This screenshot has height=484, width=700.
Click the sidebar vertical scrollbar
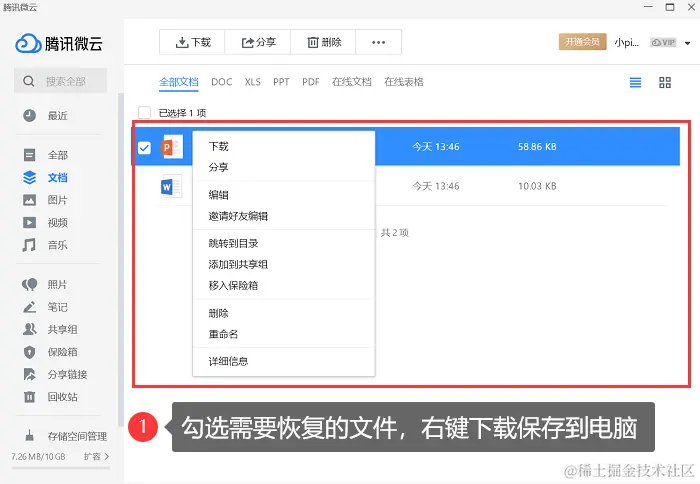tap(120, 259)
